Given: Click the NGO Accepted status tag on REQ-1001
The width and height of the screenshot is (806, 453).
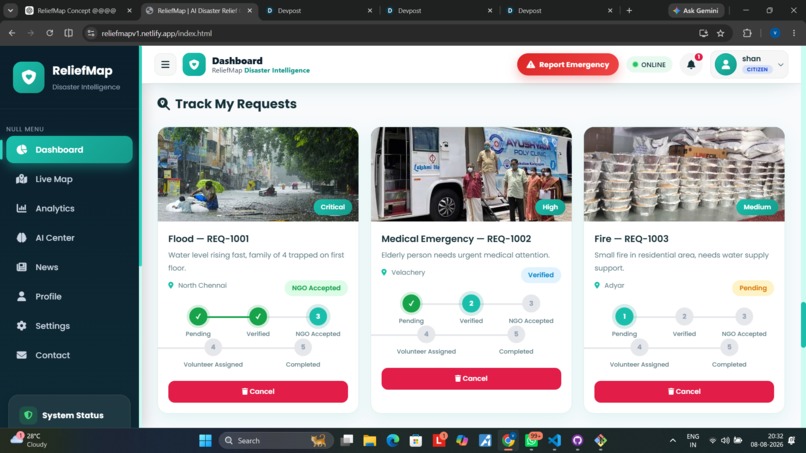Looking at the screenshot, I should 316,288.
